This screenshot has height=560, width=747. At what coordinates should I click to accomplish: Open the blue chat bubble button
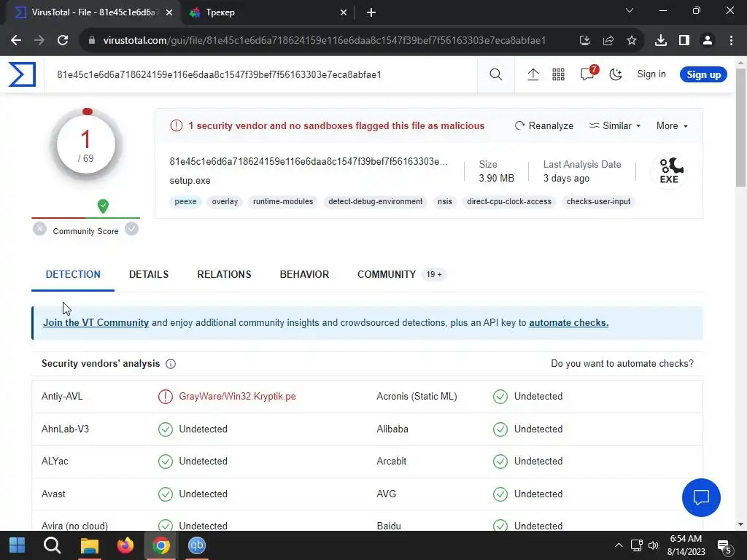tap(701, 497)
